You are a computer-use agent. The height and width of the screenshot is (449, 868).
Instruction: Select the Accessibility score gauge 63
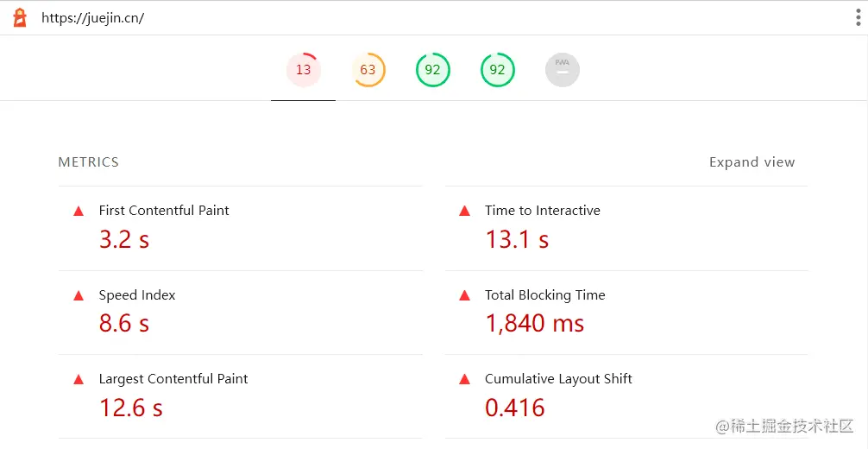[368, 70]
